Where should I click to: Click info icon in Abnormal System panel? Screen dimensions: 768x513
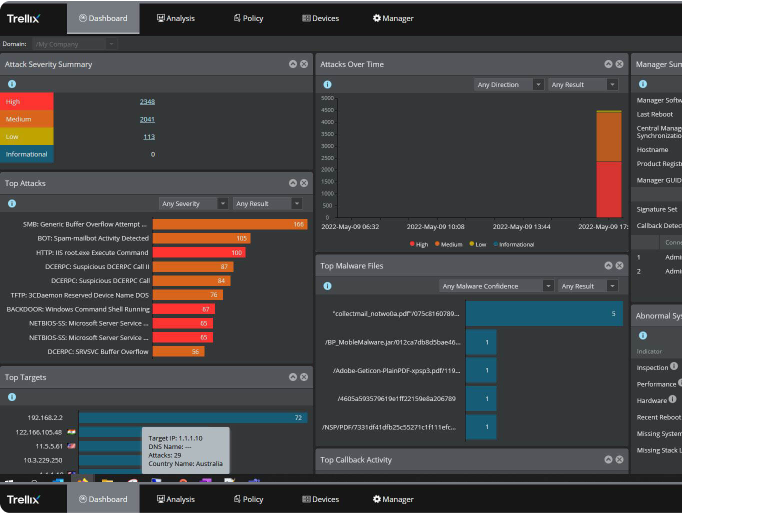643,336
